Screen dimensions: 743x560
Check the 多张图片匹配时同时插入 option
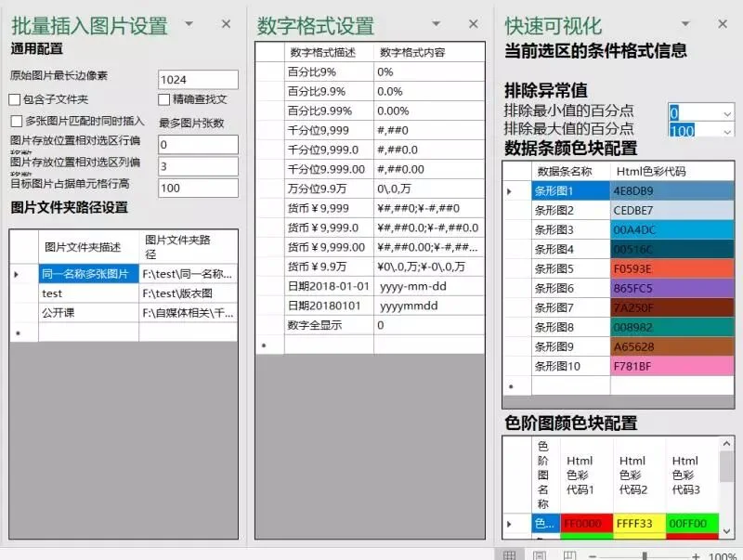[17, 122]
